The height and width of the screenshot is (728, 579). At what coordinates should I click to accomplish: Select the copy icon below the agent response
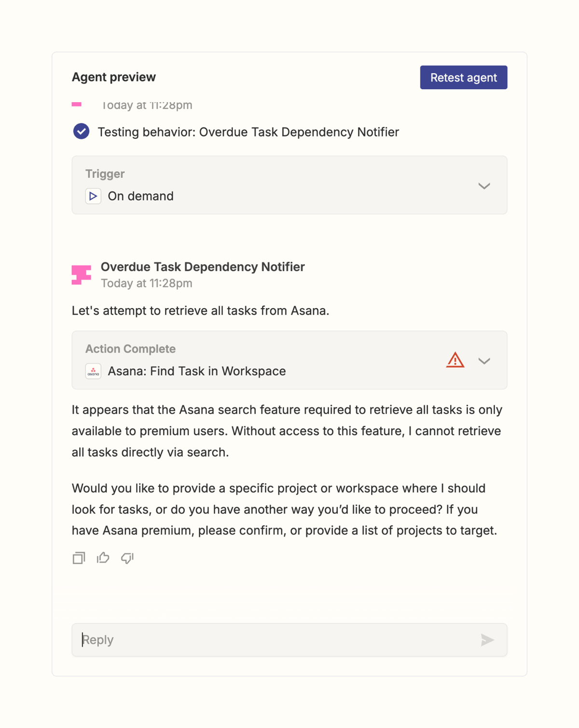tap(78, 558)
